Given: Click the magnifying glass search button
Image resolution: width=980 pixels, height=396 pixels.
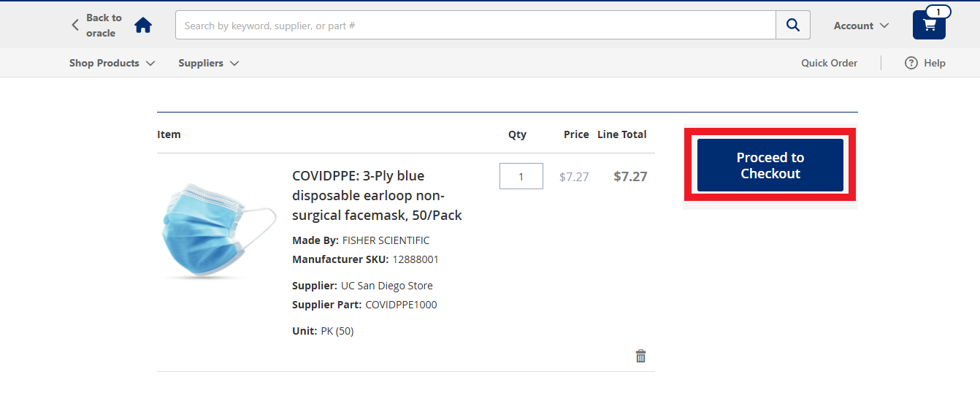Looking at the screenshot, I should coord(792,26).
